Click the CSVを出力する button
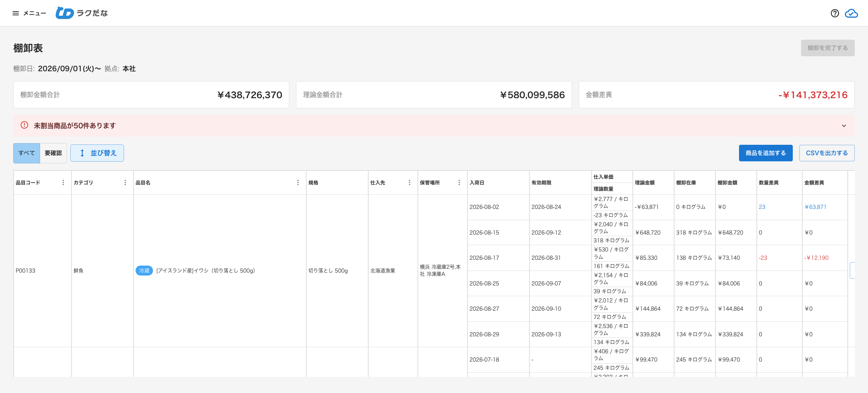The image size is (868, 393). 827,153
